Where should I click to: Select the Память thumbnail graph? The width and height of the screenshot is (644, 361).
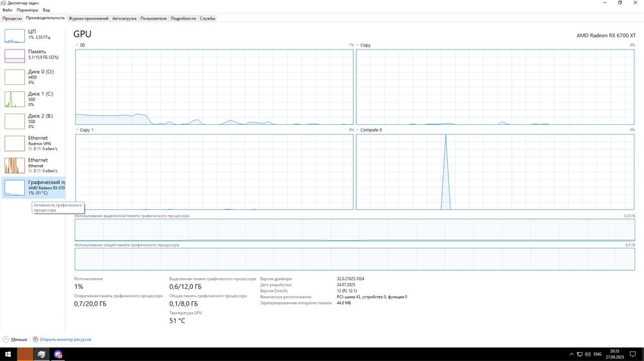[15, 56]
